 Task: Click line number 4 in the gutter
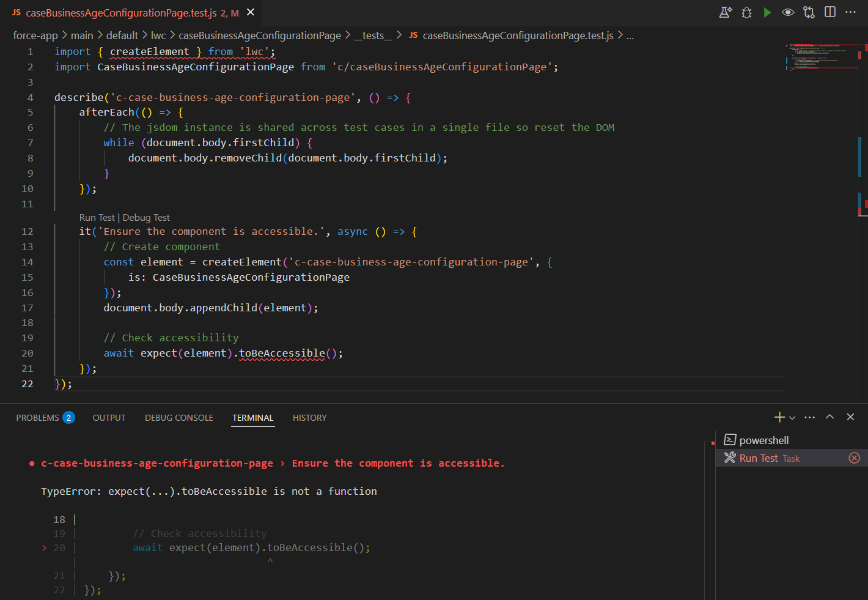tap(31, 97)
